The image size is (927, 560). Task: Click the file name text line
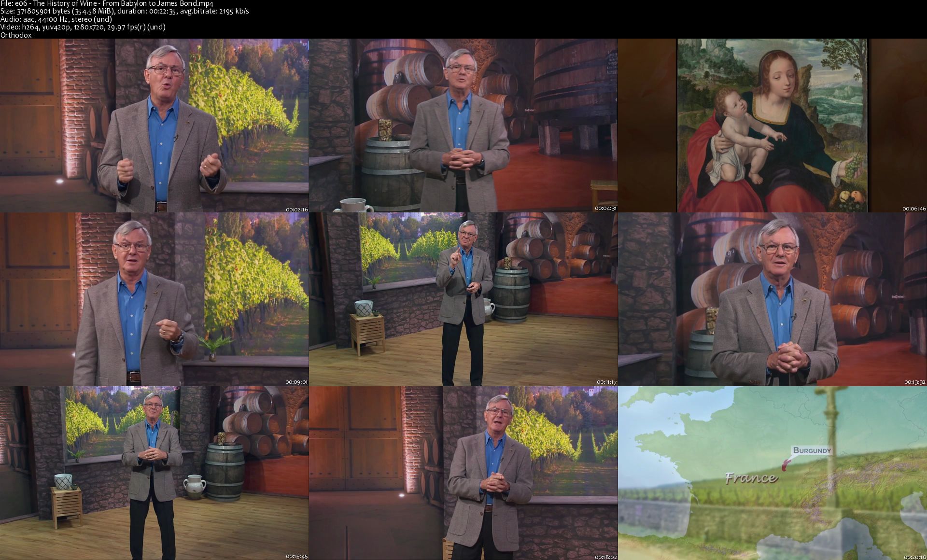point(107,3)
